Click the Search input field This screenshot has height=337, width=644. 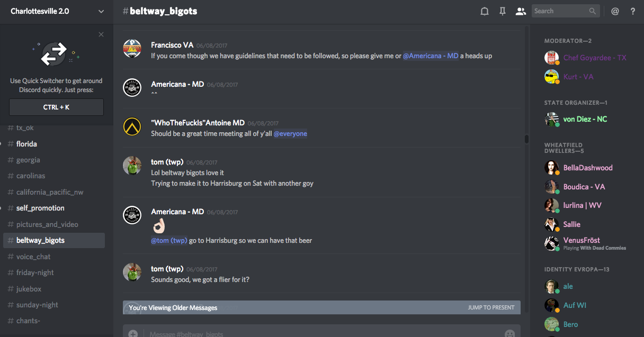tap(560, 11)
